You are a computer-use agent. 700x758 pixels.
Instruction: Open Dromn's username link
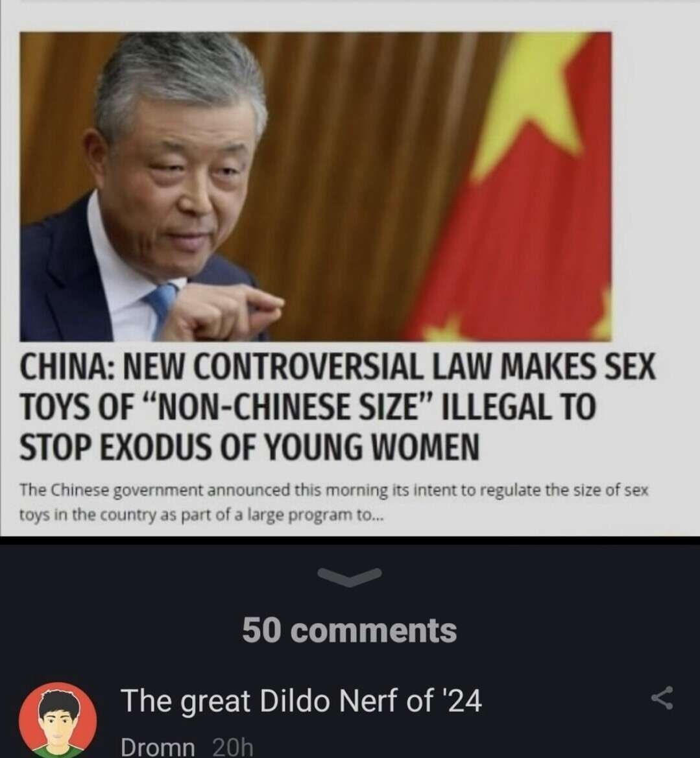(158, 747)
